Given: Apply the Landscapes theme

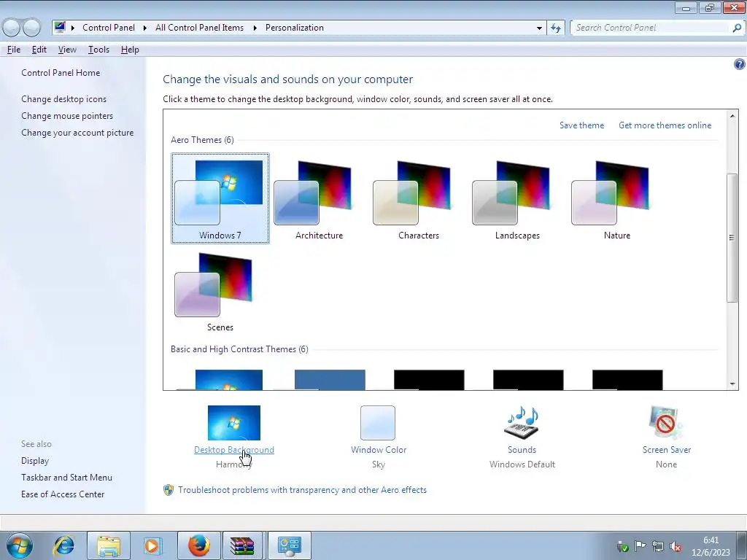Looking at the screenshot, I should coord(517,198).
